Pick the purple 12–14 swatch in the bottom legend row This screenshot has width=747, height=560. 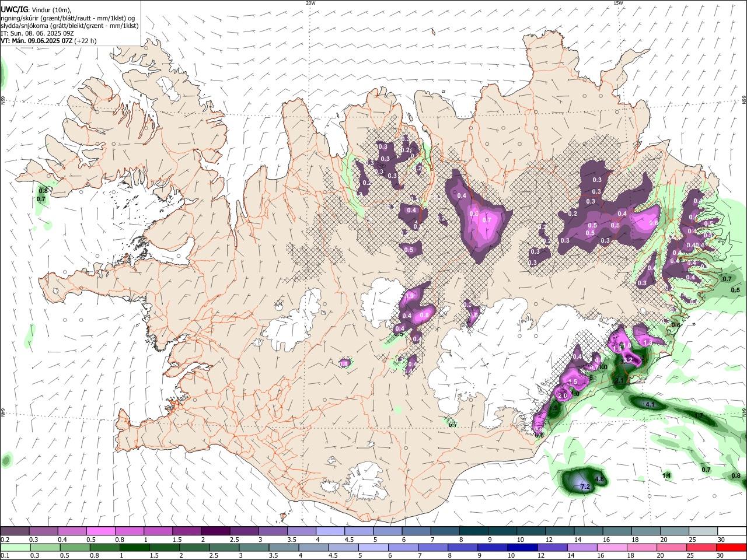pos(553,547)
